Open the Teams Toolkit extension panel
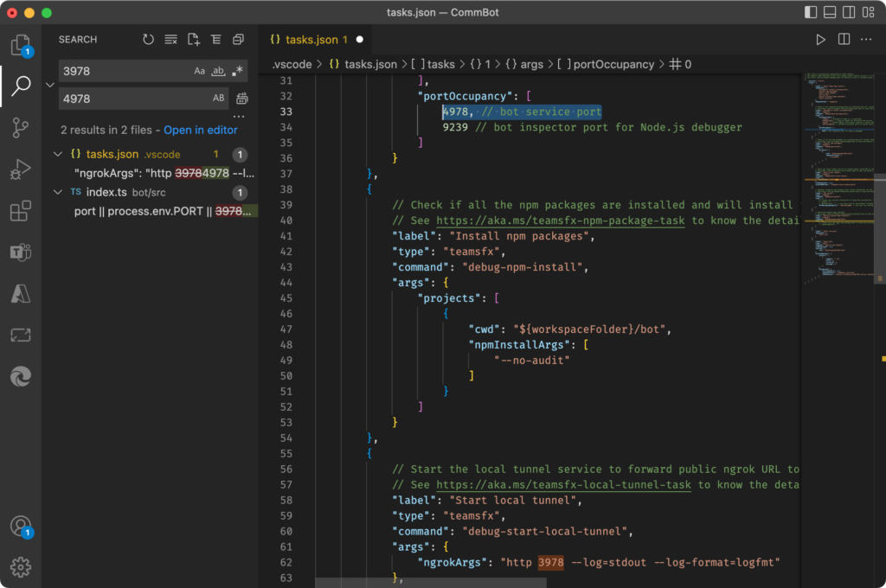 point(21,252)
